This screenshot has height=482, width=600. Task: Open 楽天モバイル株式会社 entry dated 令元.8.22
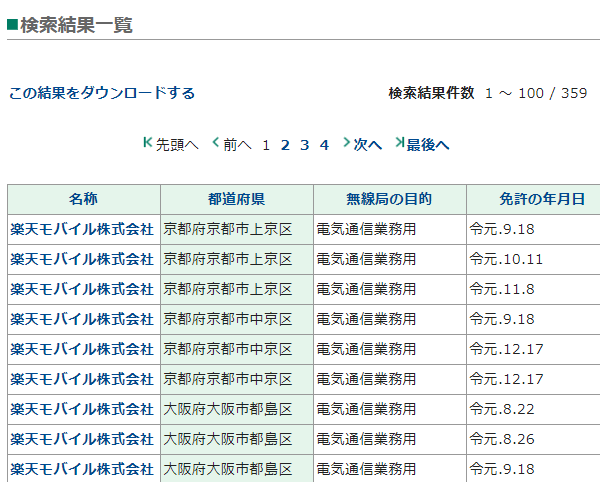point(82,409)
